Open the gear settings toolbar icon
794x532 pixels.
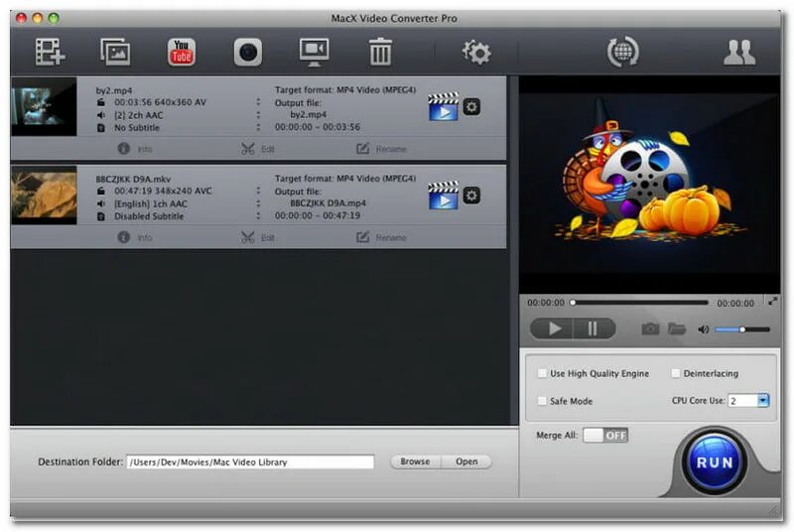coord(476,52)
